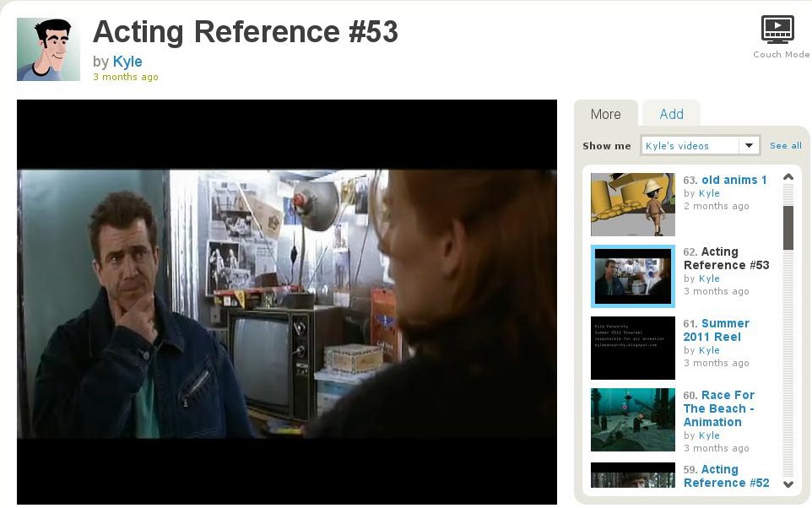Click the dropdown arrow next to Kyle's videos
Screen dimensions: 812x508
(749, 145)
